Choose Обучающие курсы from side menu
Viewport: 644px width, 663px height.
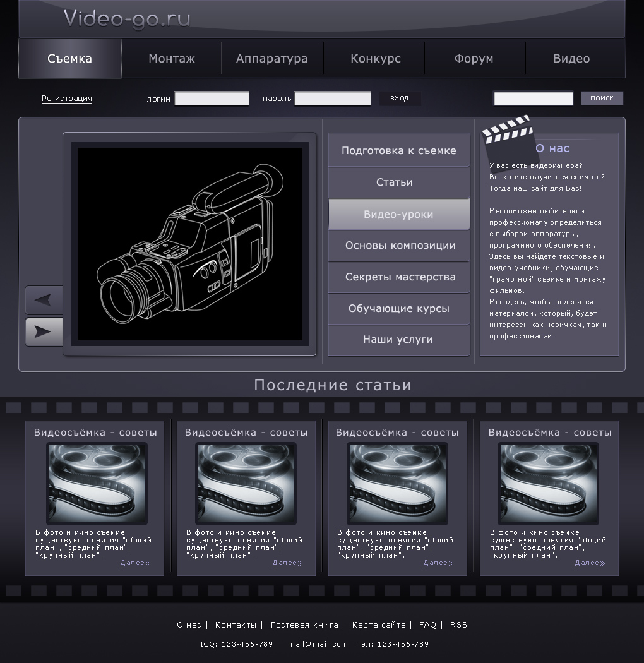click(398, 309)
